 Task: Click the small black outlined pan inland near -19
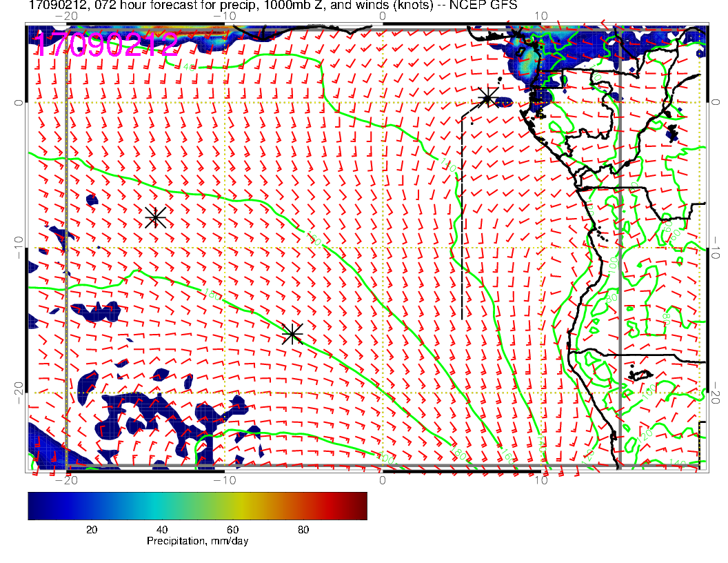tap(641, 374)
